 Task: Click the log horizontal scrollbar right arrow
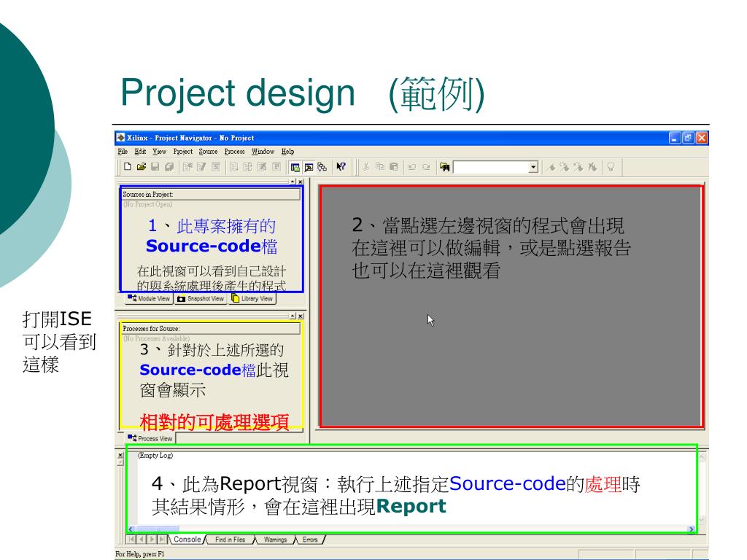click(692, 529)
